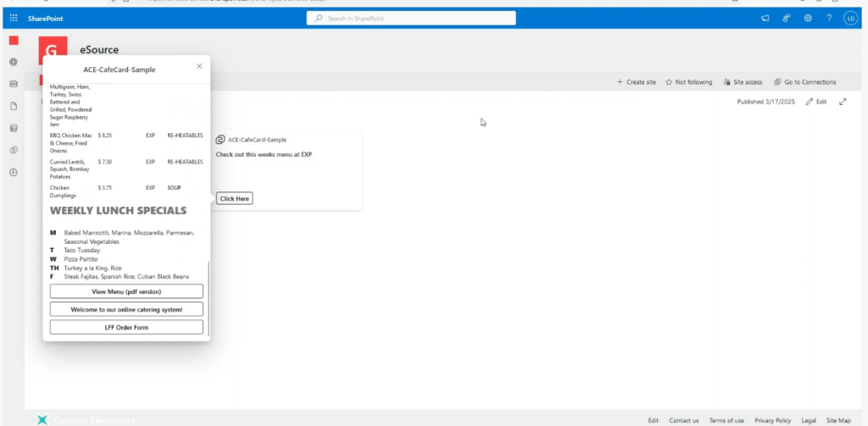Open the Viva Connections icon in left rail
Viewport: 868px width, 426px height.
point(14,150)
